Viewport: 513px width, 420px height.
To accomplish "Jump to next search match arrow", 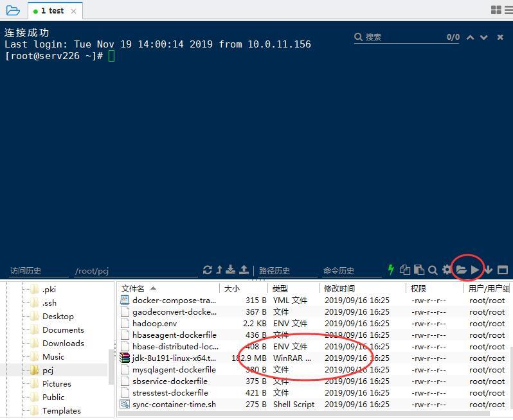I will [x=484, y=37].
